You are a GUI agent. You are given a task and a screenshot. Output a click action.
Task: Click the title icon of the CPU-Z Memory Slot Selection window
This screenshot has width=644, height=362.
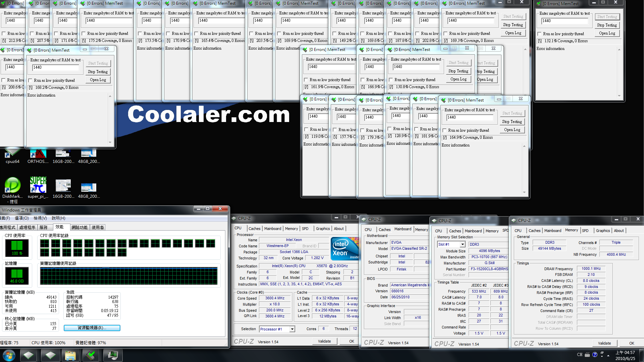[435, 221]
